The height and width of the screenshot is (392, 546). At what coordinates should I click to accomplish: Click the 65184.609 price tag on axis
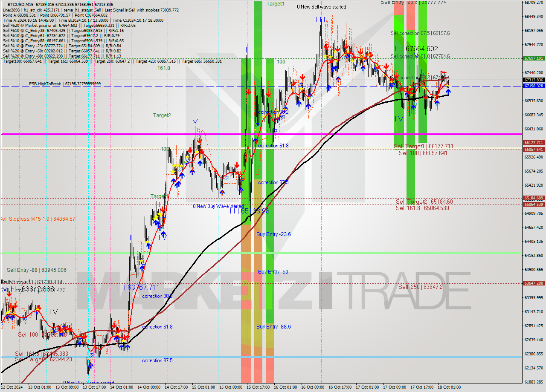pyautogui.click(x=533, y=198)
